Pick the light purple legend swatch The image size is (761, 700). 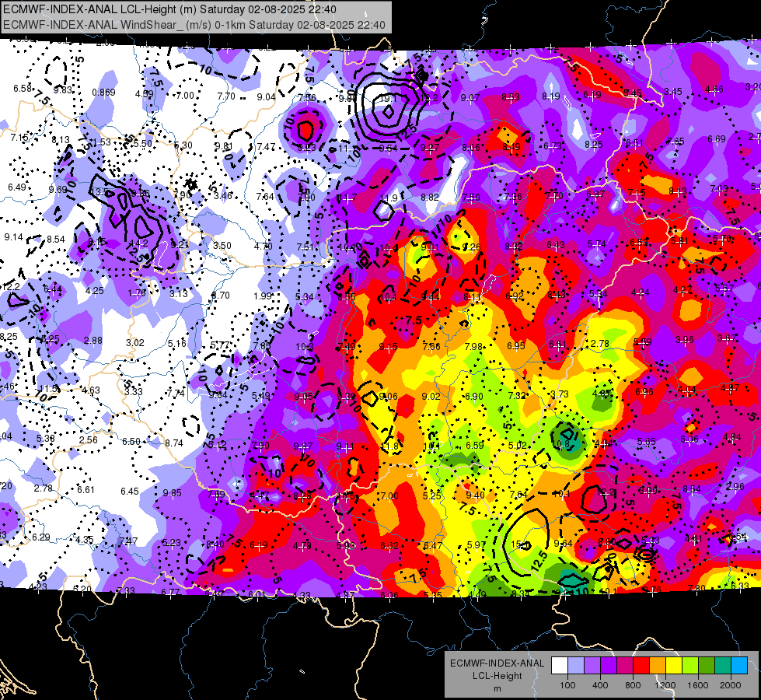pyautogui.click(x=592, y=666)
